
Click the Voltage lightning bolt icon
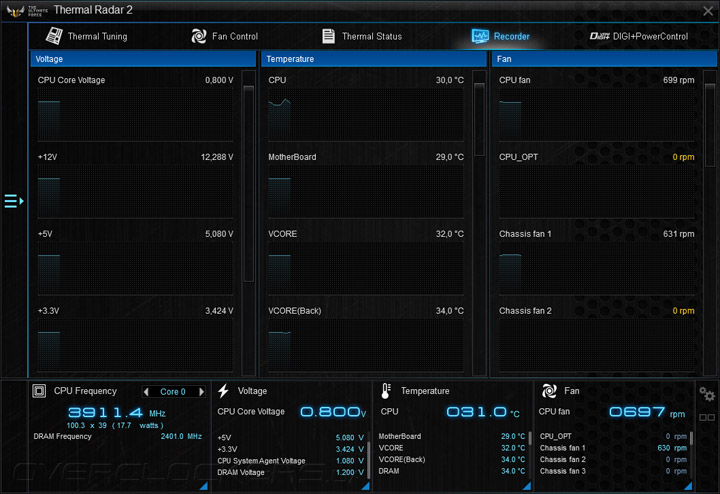(223, 391)
